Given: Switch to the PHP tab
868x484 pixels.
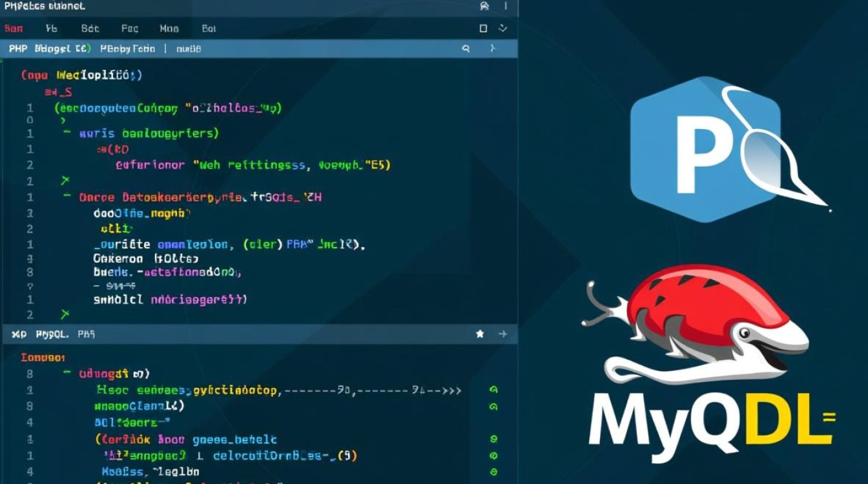Looking at the screenshot, I should [18, 48].
